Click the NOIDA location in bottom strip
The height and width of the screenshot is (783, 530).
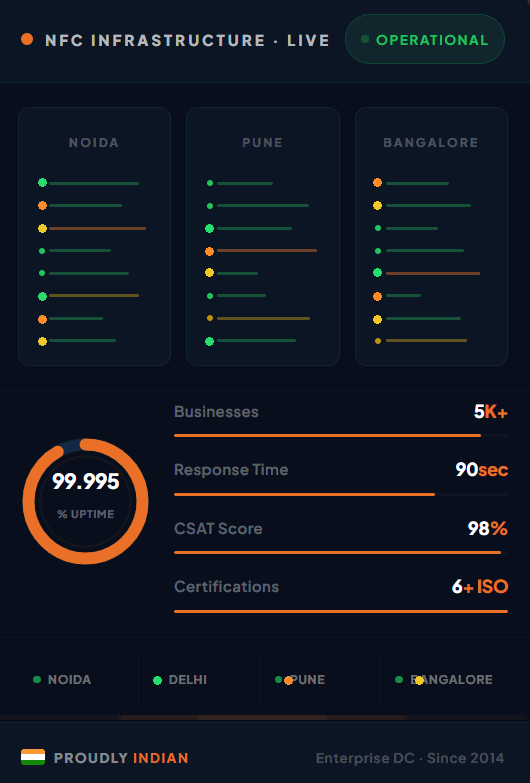pyautogui.click(x=69, y=680)
